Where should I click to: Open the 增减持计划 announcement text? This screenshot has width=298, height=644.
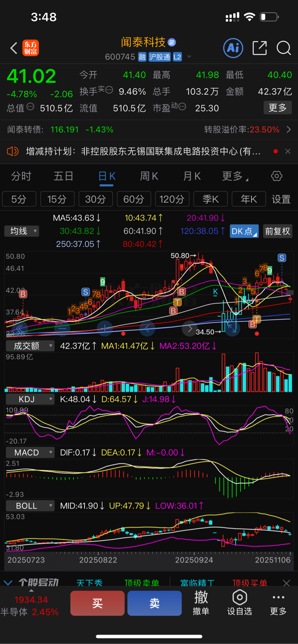[143, 151]
